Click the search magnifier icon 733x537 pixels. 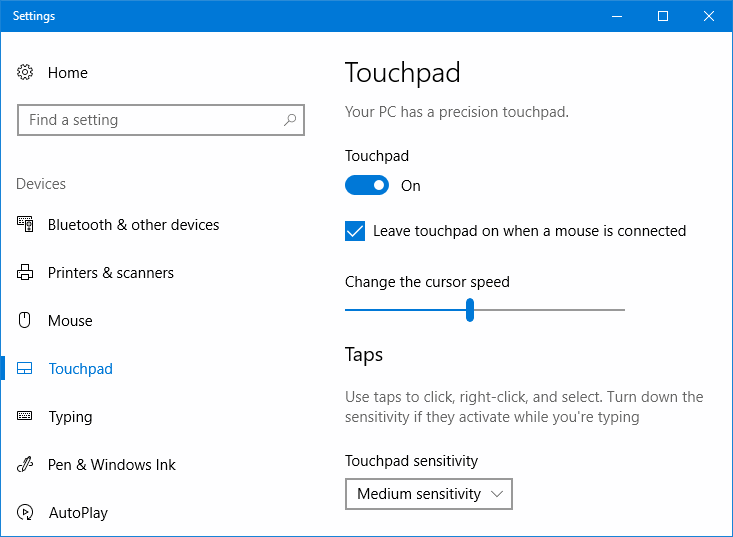coord(290,120)
